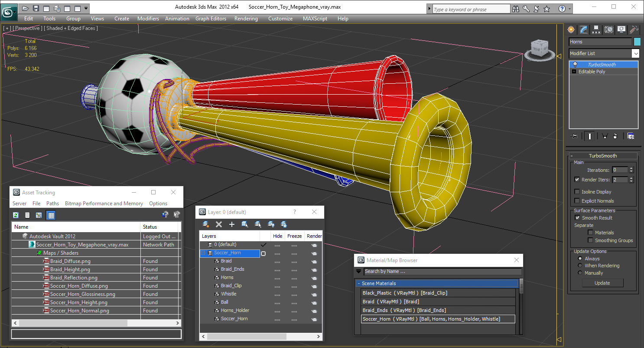Expand the search field arrow
This screenshot has width=644, height=348.
pos(429,9)
